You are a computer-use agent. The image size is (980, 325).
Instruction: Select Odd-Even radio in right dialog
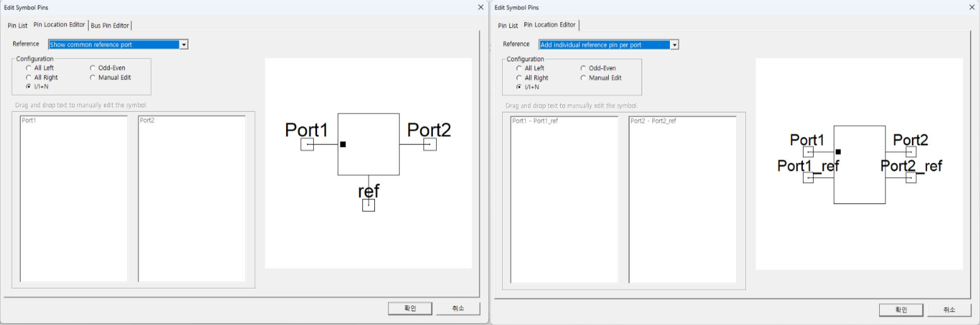pyautogui.click(x=583, y=68)
